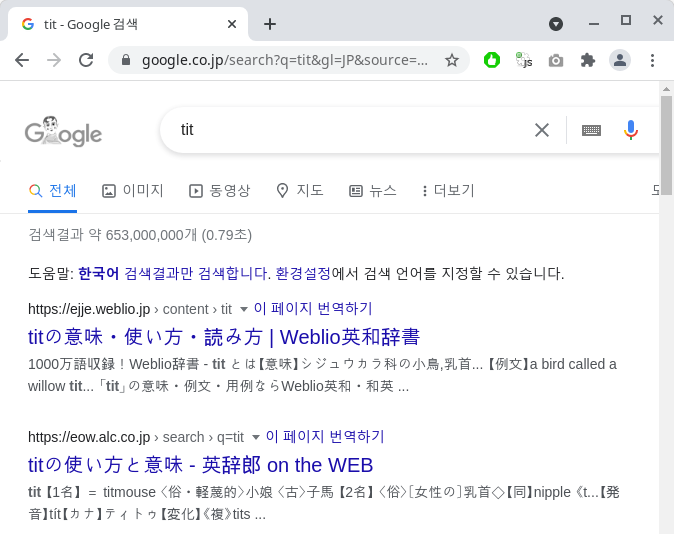Click the forward navigation arrow
Screen dimensions: 674x534
coord(54,60)
